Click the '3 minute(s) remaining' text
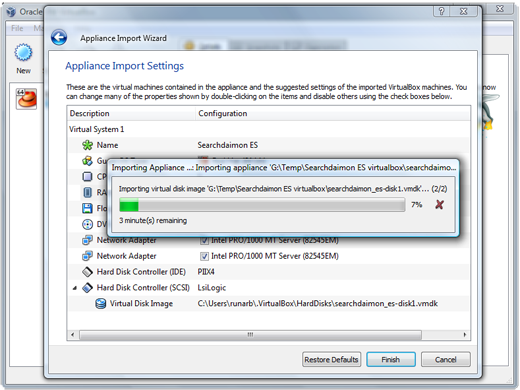The image size is (520, 390). 153,221
